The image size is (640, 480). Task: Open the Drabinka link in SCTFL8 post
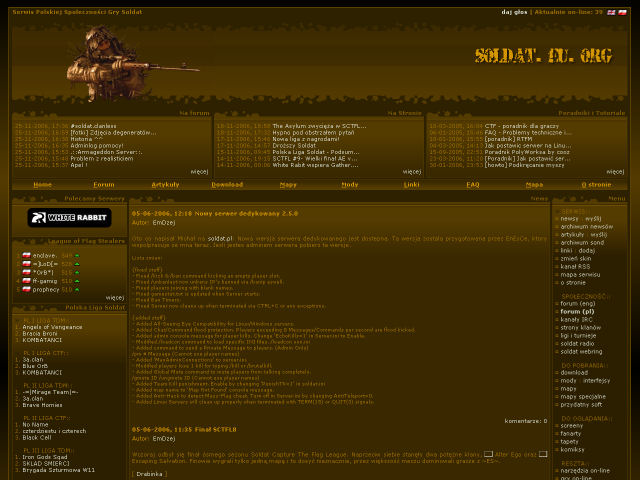click(149, 475)
